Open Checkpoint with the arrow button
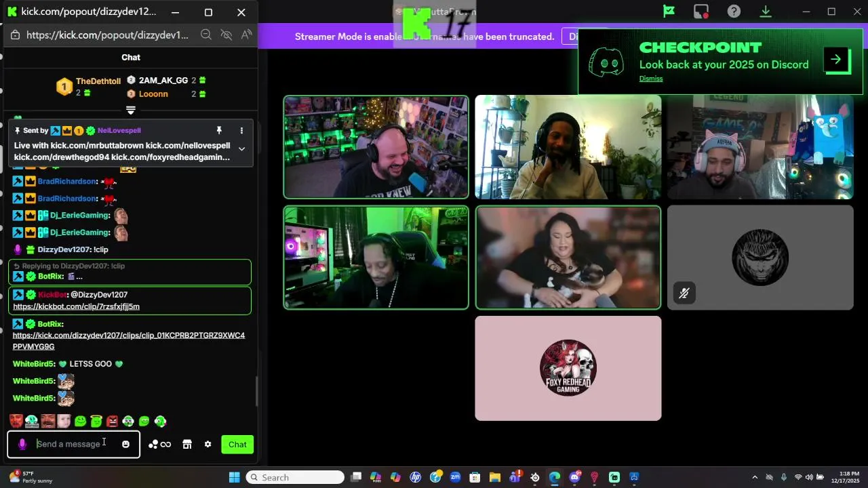The image size is (868, 488). pyautogui.click(x=837, y=60)
